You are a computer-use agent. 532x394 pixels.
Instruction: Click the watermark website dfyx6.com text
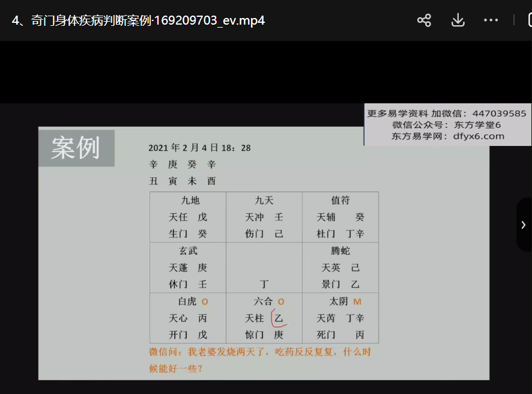click(447, 136)
